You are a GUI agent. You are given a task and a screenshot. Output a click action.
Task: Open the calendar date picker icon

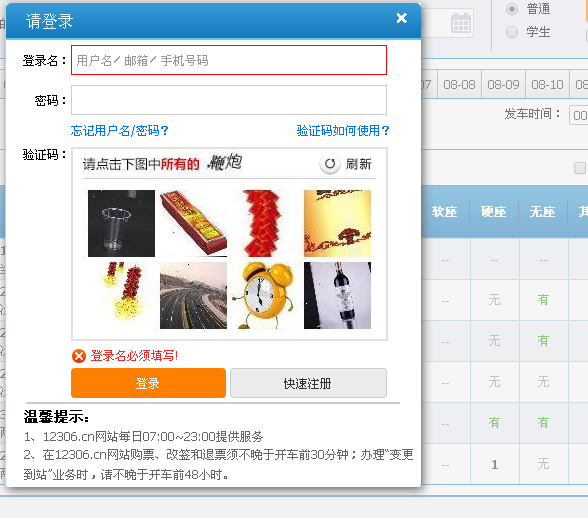pyautogui.click(x=460, y=23)
